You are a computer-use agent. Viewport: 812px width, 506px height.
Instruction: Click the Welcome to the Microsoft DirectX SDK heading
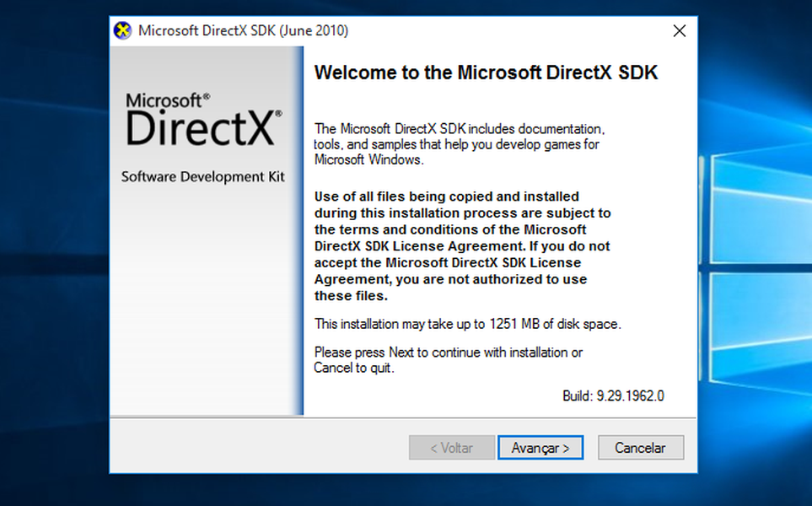[x=486, y=73]
